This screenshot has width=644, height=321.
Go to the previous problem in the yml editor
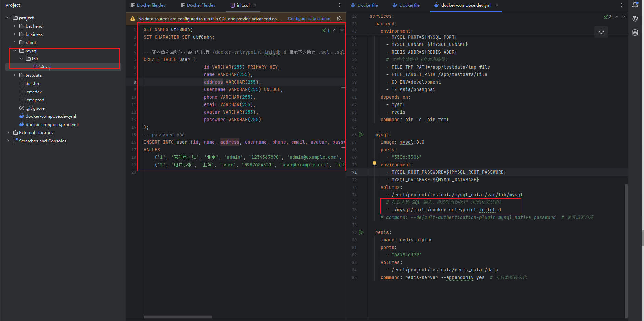coord(617,17)
